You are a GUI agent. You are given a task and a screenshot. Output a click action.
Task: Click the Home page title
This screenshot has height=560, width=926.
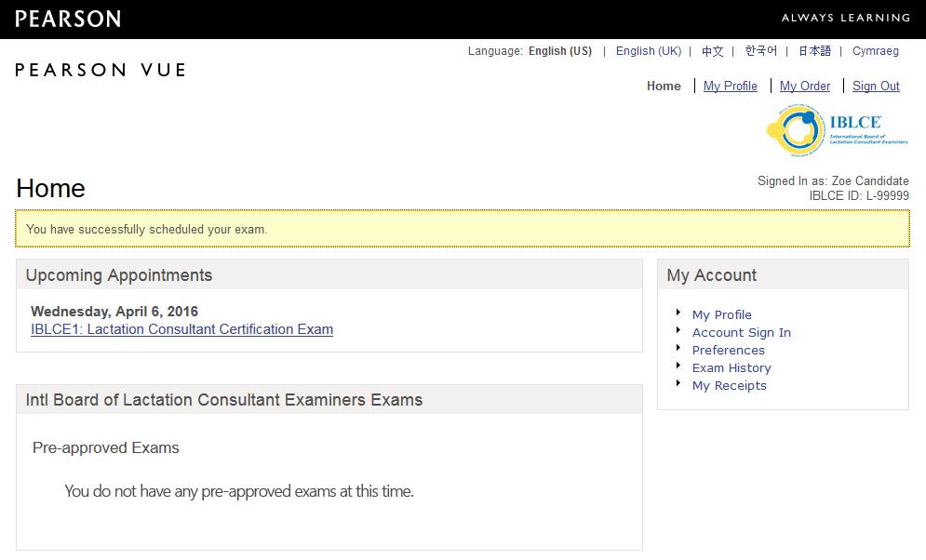coord(51,189)
